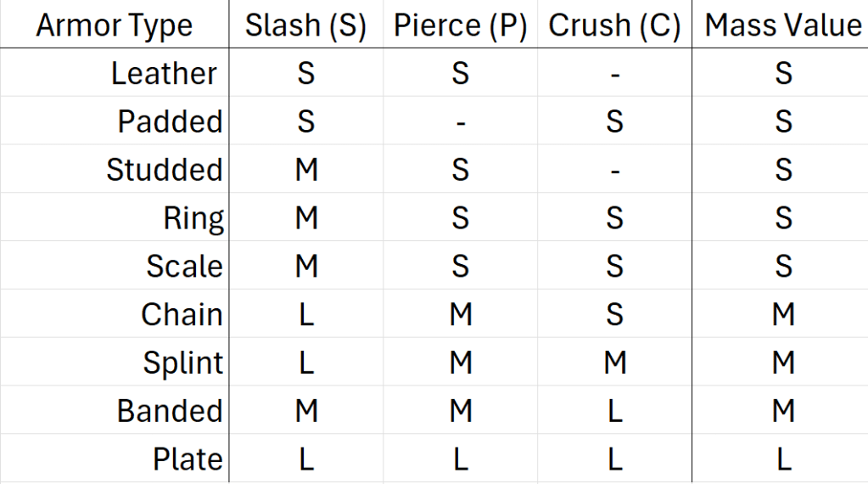
Task: Click the Studded row label
Action: [x=164, y=170]
